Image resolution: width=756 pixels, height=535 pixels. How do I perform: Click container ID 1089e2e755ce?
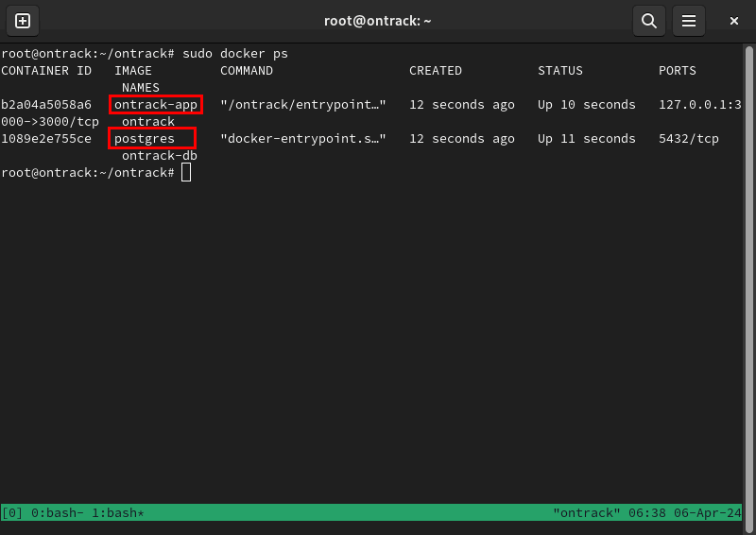tap(46, 138)
